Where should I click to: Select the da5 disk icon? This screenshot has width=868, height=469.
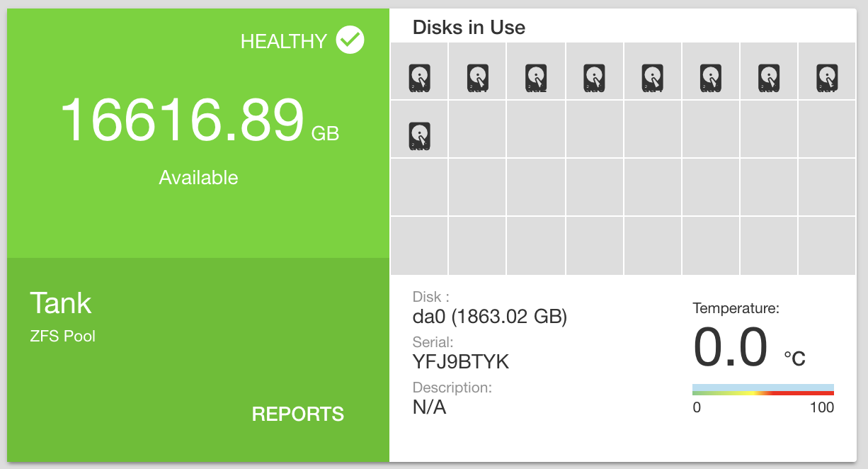click(711, 78)
